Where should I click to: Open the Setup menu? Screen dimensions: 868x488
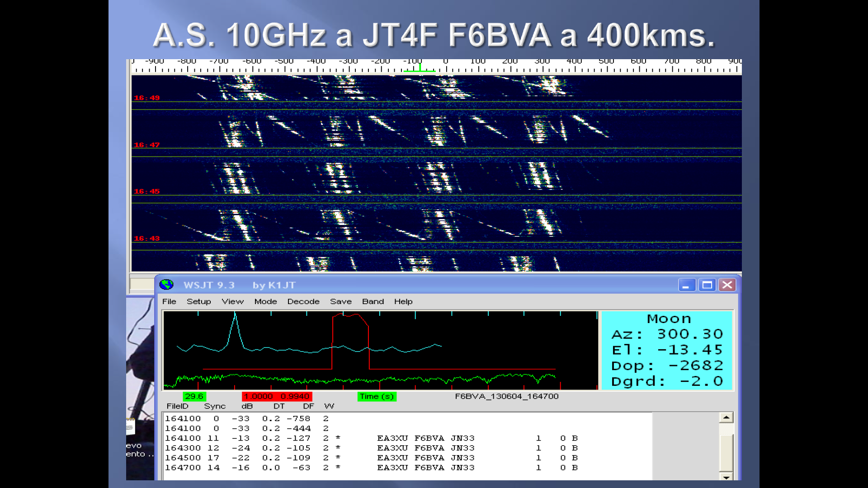[198, 301]
